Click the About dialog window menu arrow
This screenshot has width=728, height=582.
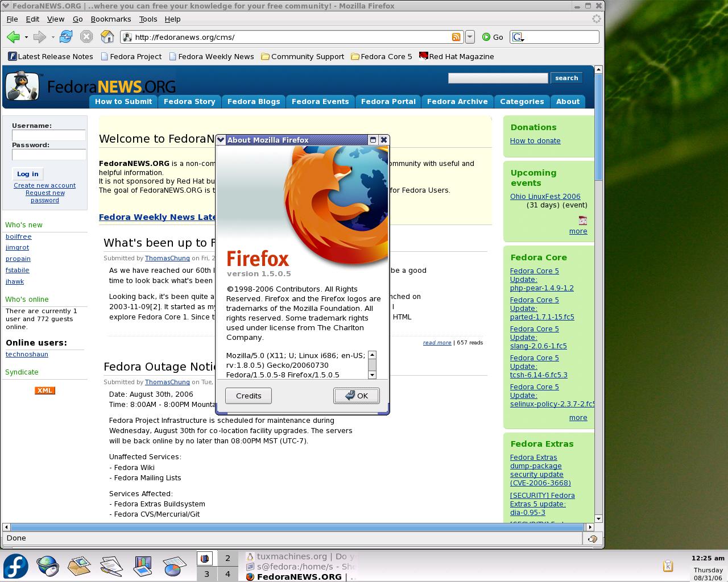pyautogui.click(x=221, y=140)
